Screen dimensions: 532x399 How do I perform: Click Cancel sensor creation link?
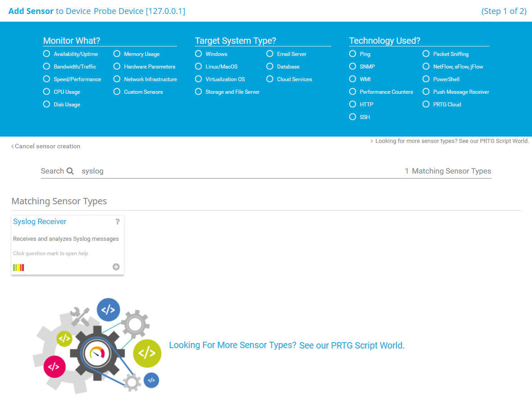pyautogui.click(x=46, y=146)
